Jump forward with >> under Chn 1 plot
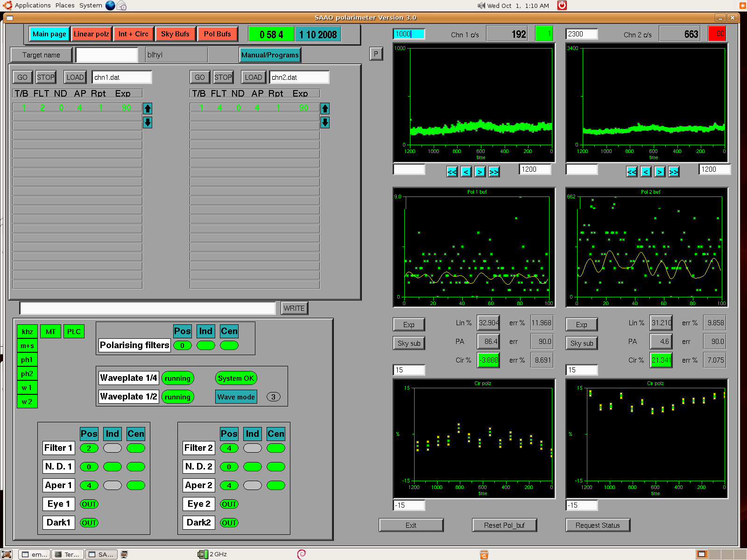 [x=494, y=172]
